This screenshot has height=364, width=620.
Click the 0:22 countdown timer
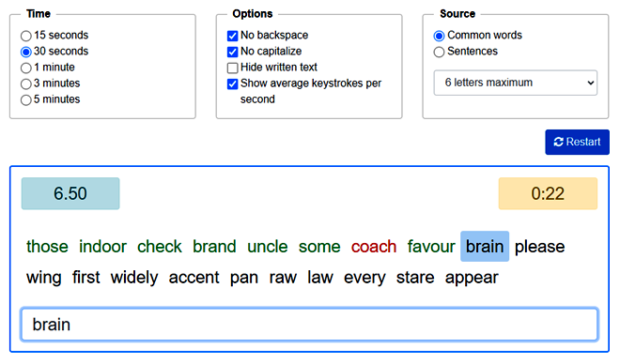click(x=548, y=193)
